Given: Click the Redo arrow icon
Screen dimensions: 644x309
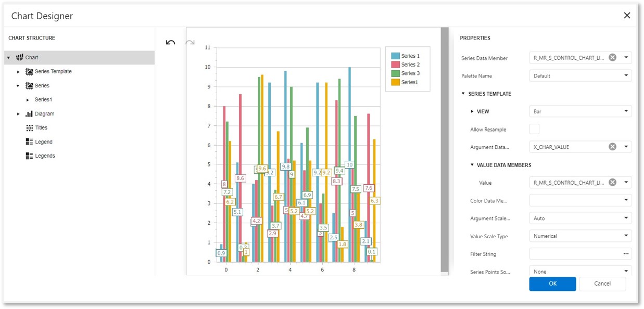Looking at the screenshot, I should [189, 42].
